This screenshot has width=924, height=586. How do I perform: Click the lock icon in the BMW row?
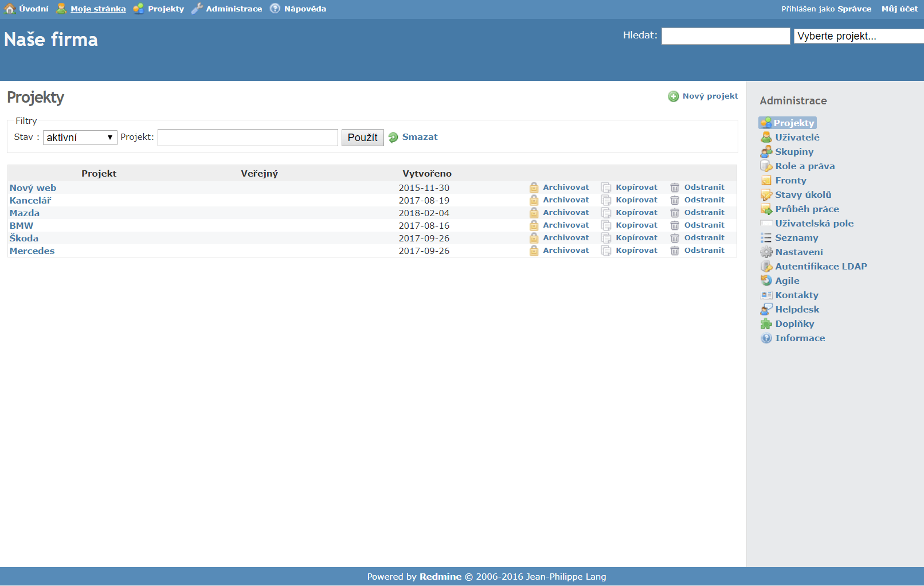(534, 225)
